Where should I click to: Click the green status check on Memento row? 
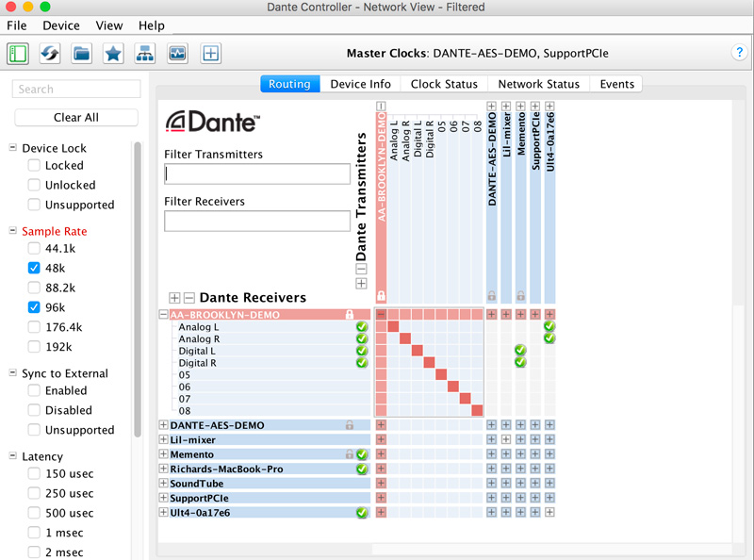click(x=362, y=454)
